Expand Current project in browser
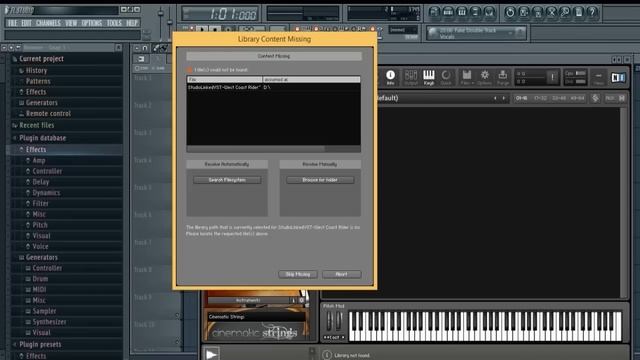 pos(41,59)
